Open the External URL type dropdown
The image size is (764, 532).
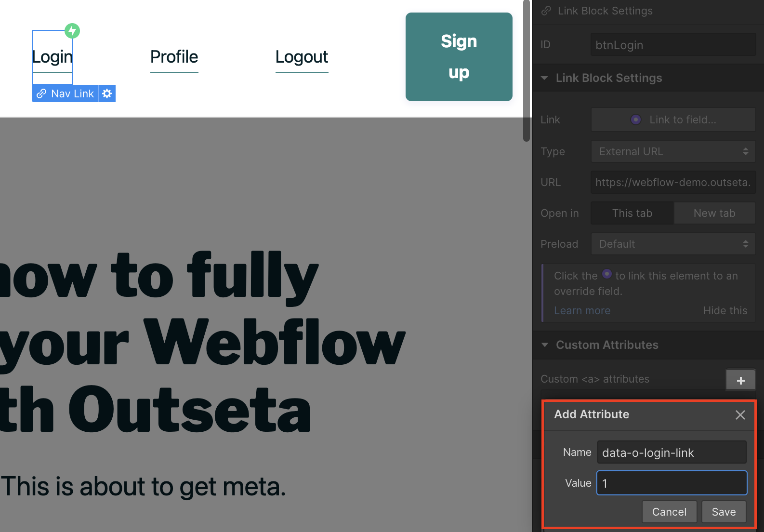[672, 151]
